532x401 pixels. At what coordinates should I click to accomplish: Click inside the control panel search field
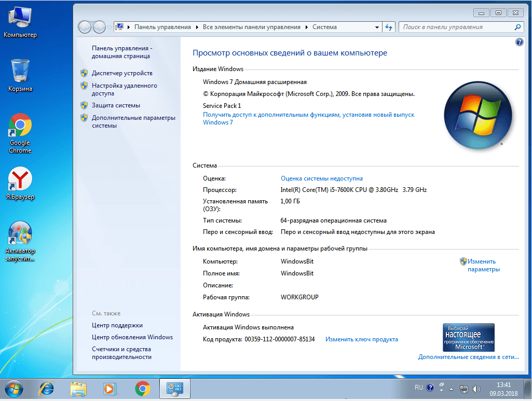[x=457, y=26]
